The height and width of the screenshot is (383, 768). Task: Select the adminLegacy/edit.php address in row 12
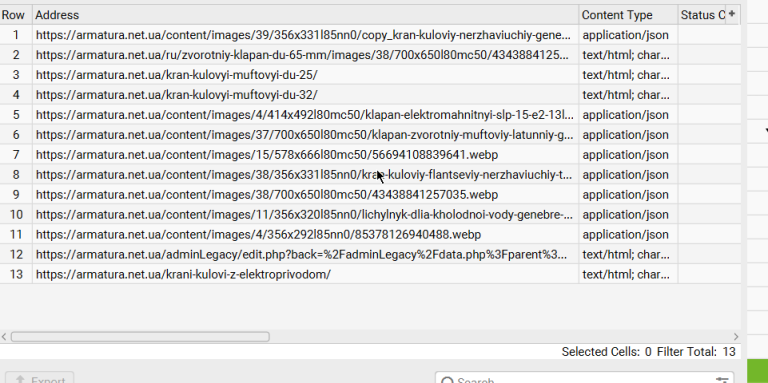306,254
